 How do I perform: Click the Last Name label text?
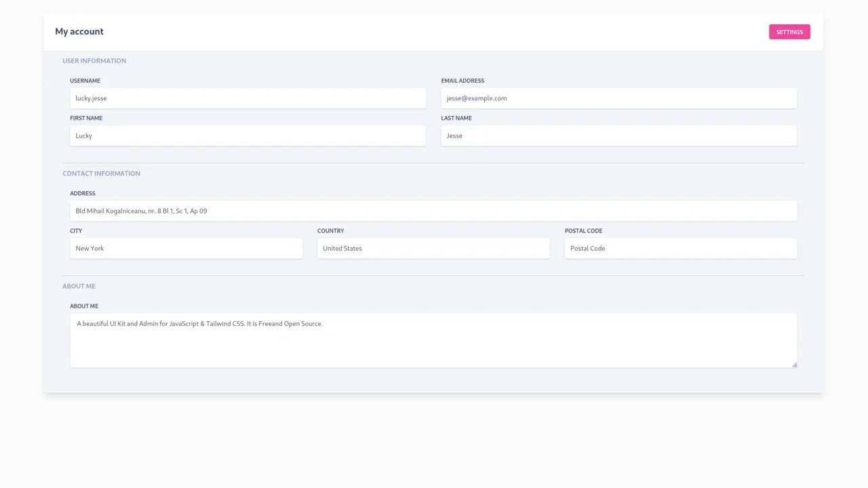[456, 118]
